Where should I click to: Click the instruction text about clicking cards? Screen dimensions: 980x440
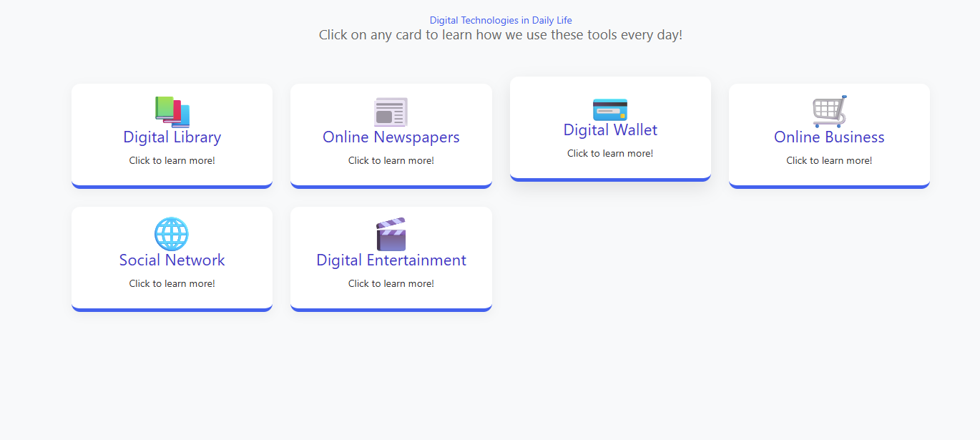(x=500, y=34)
